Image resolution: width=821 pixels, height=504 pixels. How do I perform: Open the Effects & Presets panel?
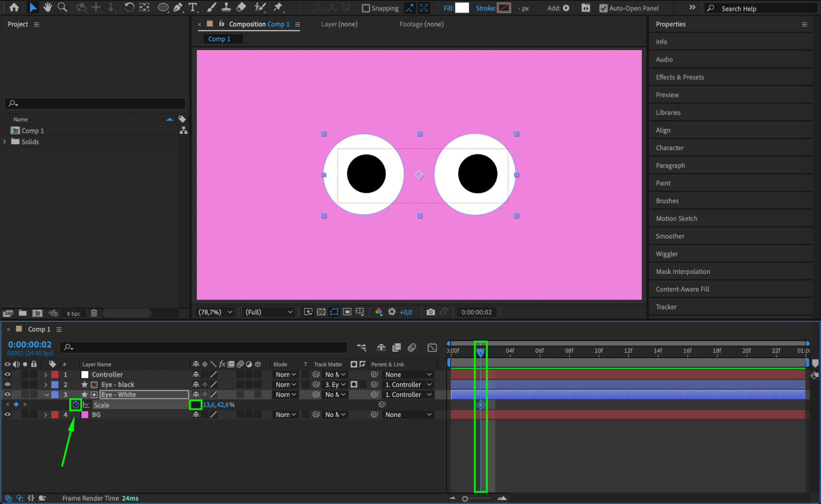tap(680, 77)
